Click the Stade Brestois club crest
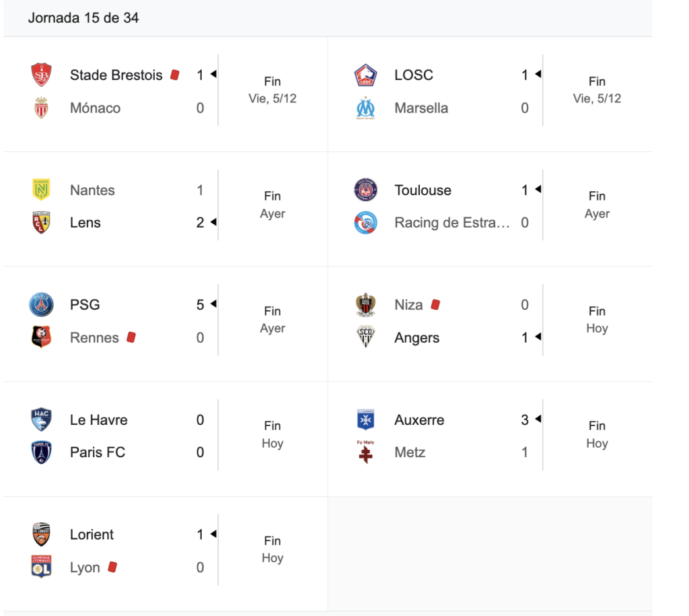Viewport: 689px width, 616px height. point(42,75)
